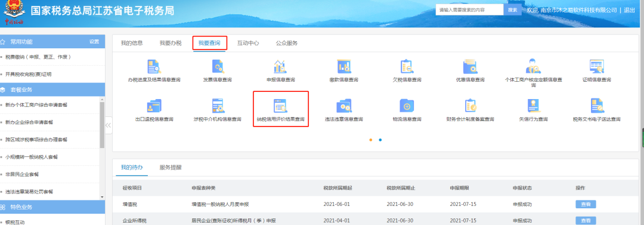The image size is (644, 225).
Task: Open 财务会计制度备案查询 icon
Action: [470, 106]
